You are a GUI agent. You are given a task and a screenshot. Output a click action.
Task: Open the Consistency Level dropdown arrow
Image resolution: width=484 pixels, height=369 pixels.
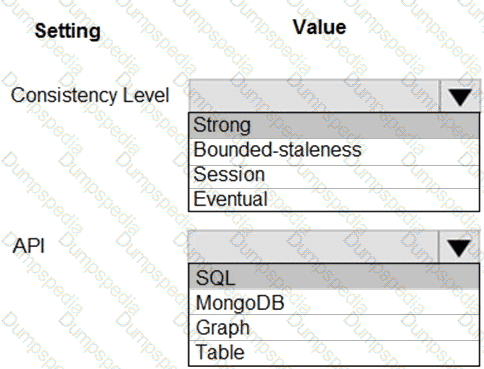tap(460, 96)
